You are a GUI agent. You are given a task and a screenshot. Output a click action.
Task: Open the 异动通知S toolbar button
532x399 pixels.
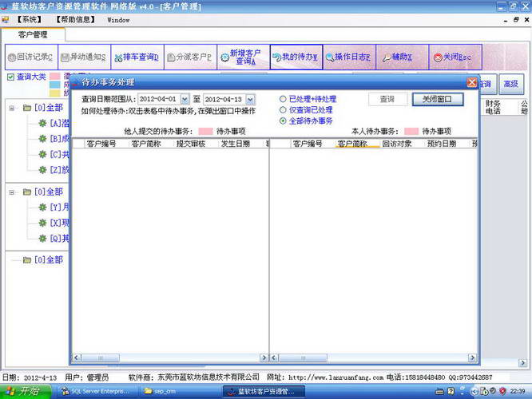pyautogui.click(x=84, y=57)
